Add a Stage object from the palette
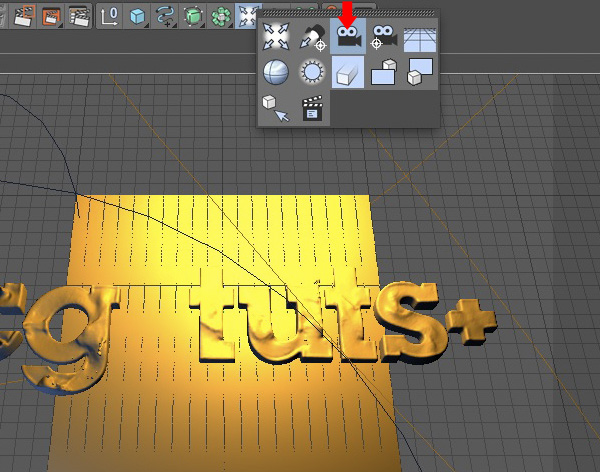This screenshot has height=472, width=600. (x=312, y=108)
